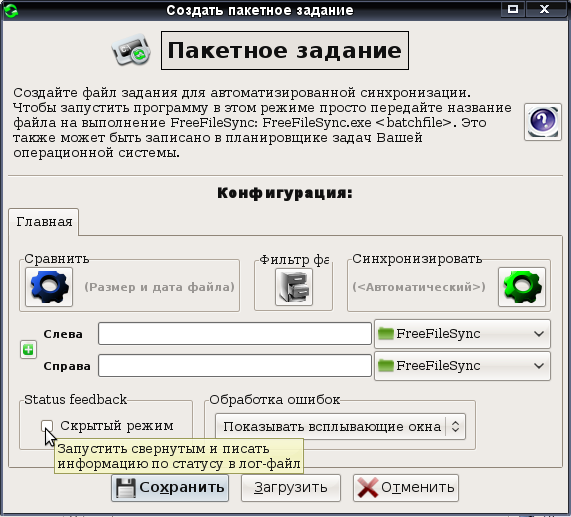
Task: Open error handling Показывать всплывающие окна dropdown
Action: click(340, 426)
